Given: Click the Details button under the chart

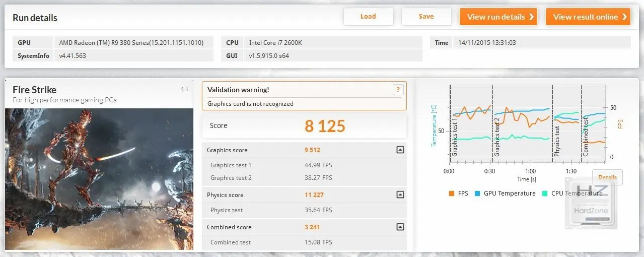Looking at the screenshot, I should pyautogui.click(x=607, y=177).
